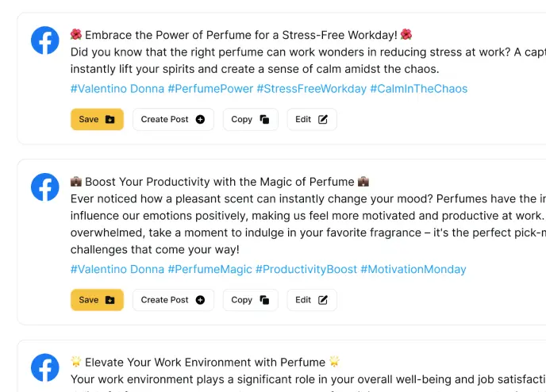Open the #PerfumePower hashtag

tap(210, 89)
